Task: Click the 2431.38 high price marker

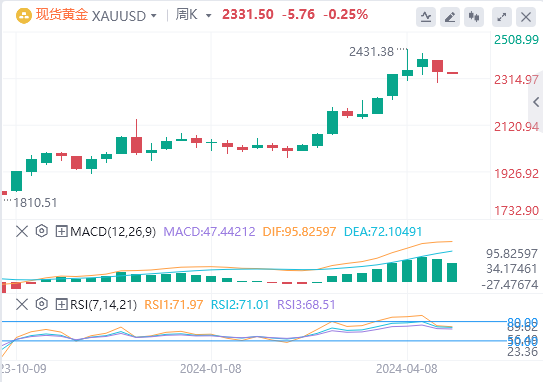Action: tap(371, 52)
